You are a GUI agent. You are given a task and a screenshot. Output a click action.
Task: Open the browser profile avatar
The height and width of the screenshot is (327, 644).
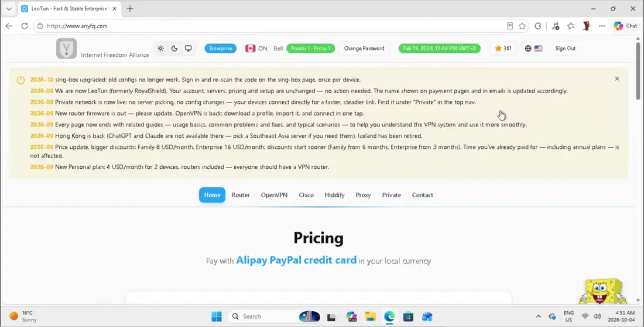pos(587,26)
